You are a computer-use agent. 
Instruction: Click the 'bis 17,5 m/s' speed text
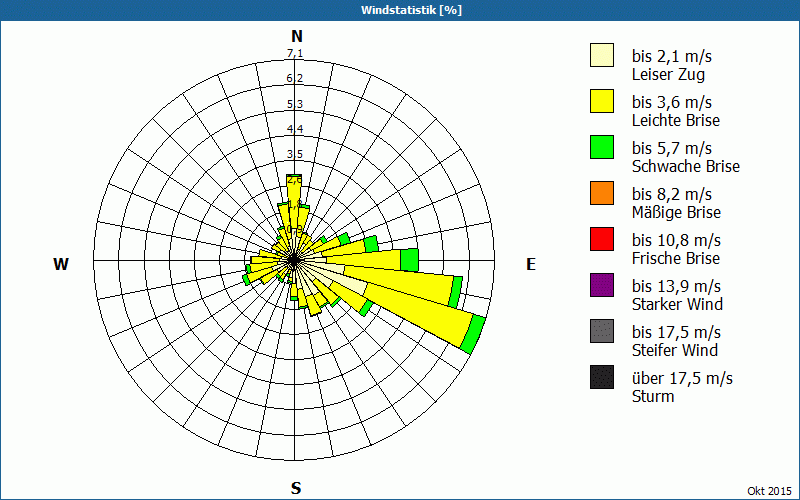676,332
